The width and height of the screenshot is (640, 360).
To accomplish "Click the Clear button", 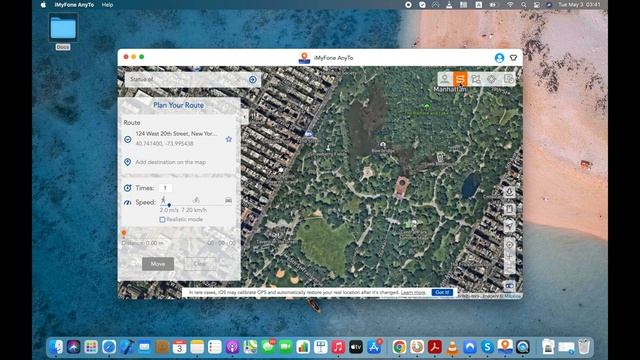I will (x=200, y=264).
